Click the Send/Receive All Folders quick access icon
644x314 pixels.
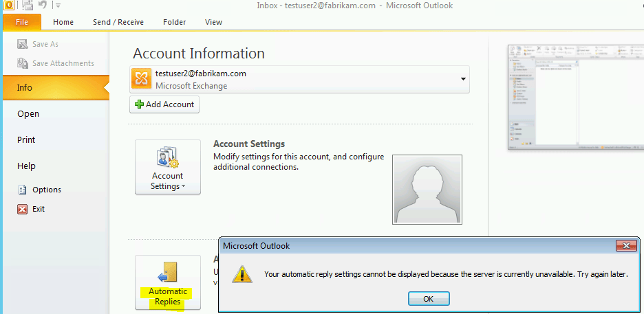(27, 5)
